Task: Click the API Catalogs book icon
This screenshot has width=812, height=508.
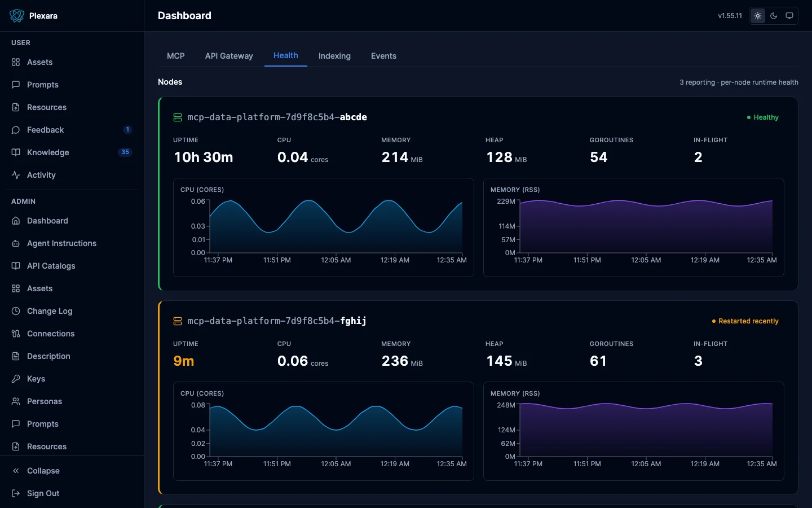Action: pos(16,266)
